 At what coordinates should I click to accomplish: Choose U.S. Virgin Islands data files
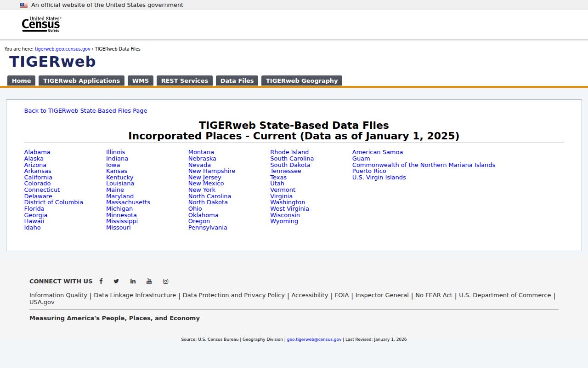379,178
